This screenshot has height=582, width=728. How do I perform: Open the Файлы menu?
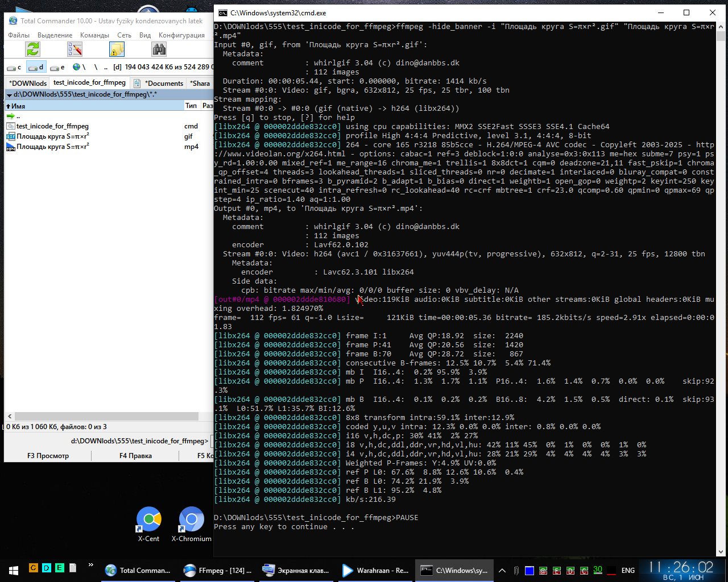[19, 35]
